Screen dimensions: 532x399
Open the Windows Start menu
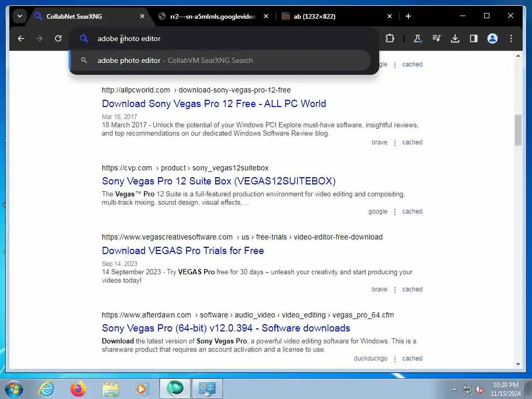pyautogui.click(x=14, y=389)
